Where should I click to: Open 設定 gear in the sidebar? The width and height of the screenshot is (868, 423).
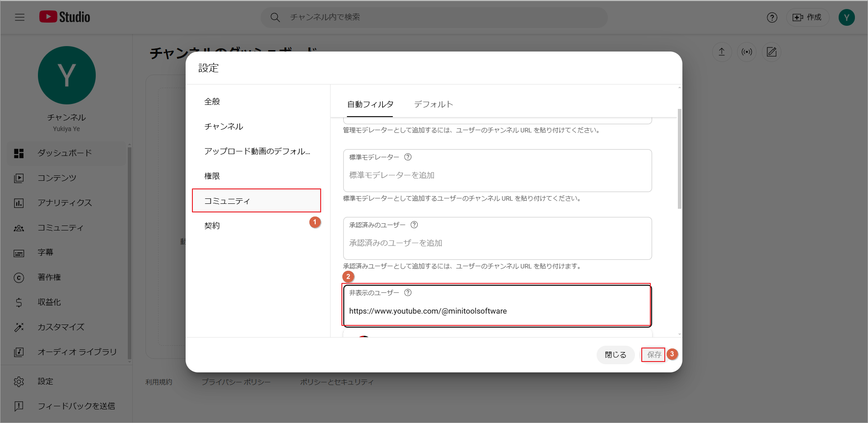click(x=67, y=381)
